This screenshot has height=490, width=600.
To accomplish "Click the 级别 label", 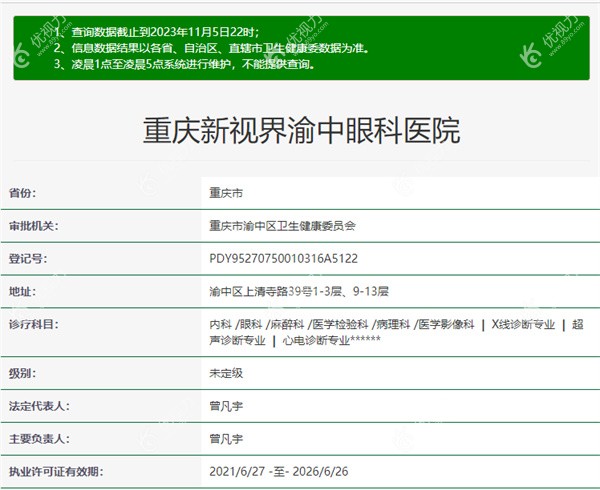I will pos(23,373).
